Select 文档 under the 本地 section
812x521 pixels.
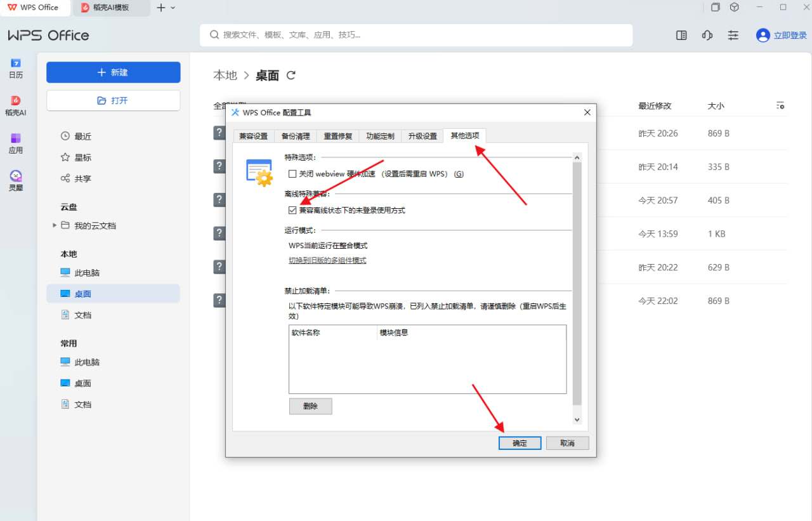click(114, 315)
